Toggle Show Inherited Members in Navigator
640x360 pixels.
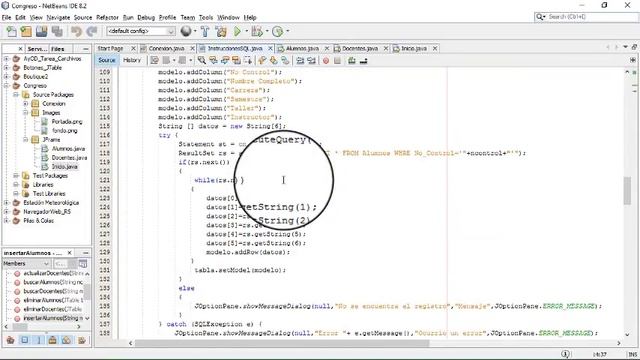tap(11, 340)
